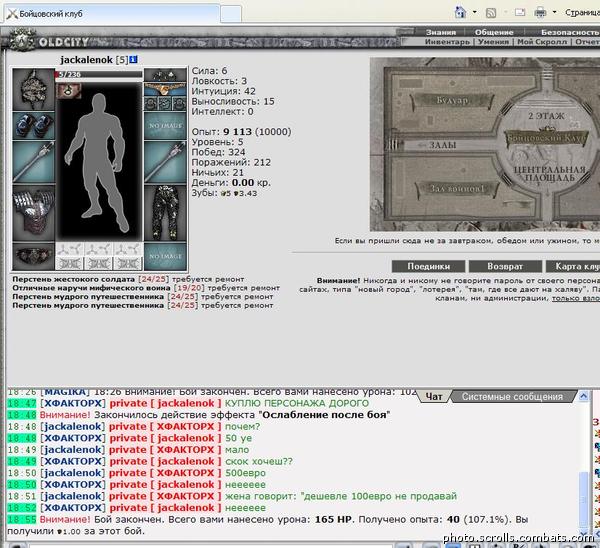Click the middle lower empty scroll slot
600x548 pixels.
click(99, 263)
